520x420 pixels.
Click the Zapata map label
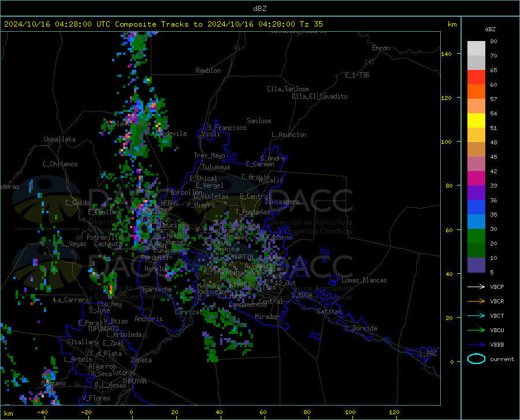point(142,360)
